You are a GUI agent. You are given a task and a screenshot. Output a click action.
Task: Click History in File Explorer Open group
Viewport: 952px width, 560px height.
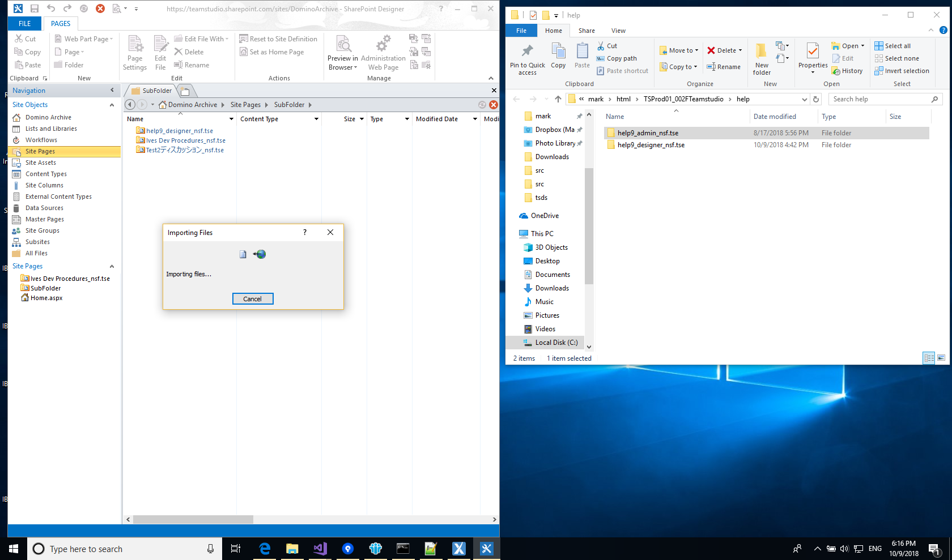click(847, 71)
